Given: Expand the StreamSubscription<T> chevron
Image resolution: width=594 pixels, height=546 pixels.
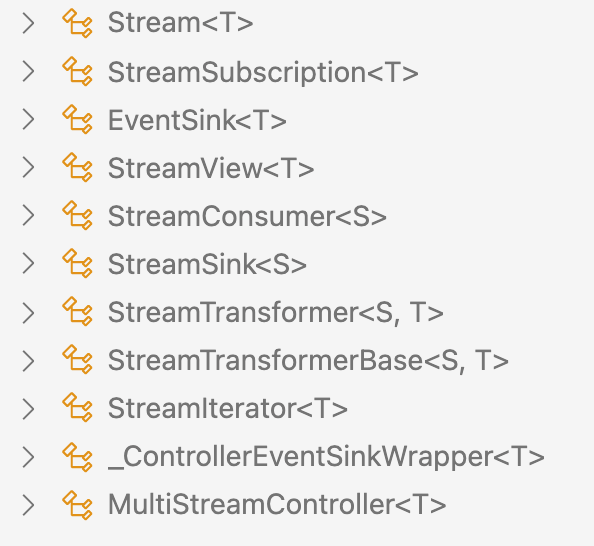Looking at the screenshot, I should coord(28,72).
